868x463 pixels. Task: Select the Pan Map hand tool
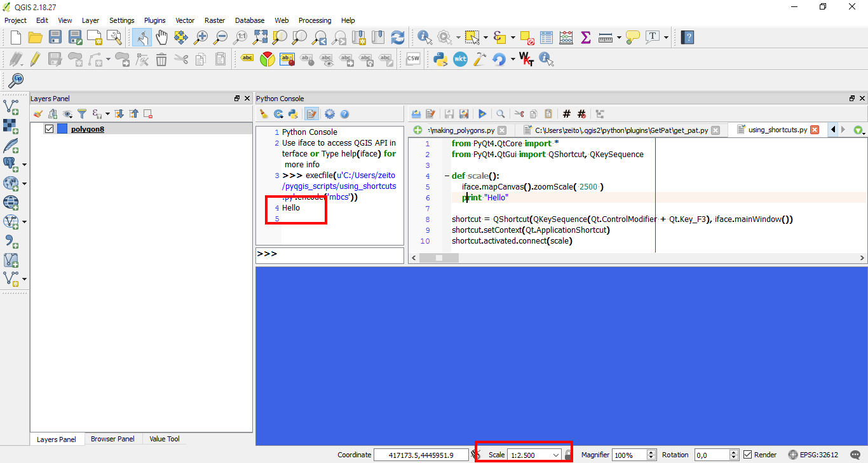coord(162,38)
